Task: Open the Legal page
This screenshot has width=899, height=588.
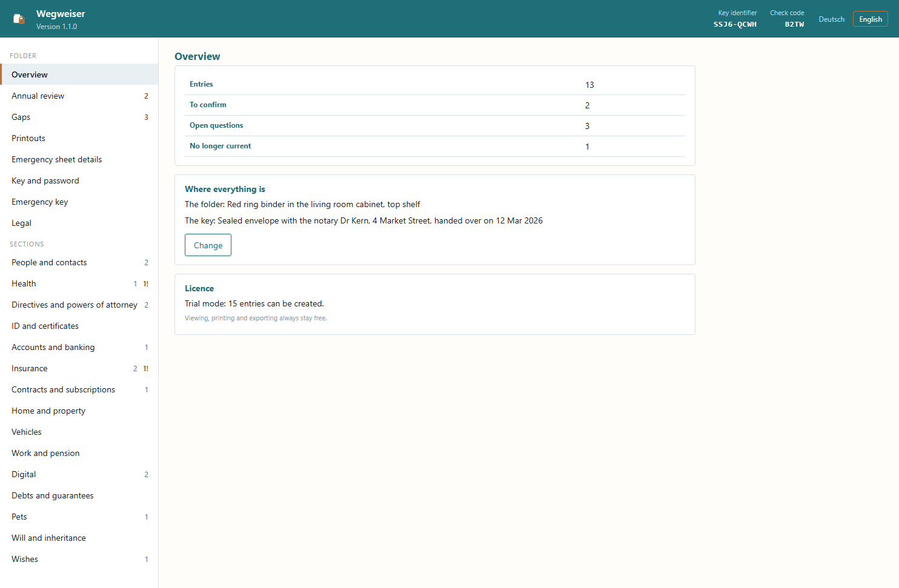Action: click(79, 223)
